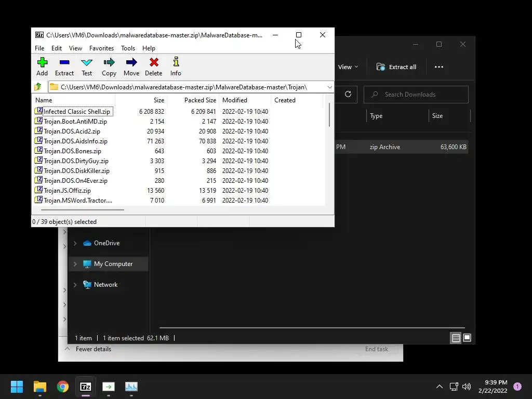Click the Explorer horizontal scrollbar
The height and width of the screenshot is (399, 532).
tap(312, 328)
